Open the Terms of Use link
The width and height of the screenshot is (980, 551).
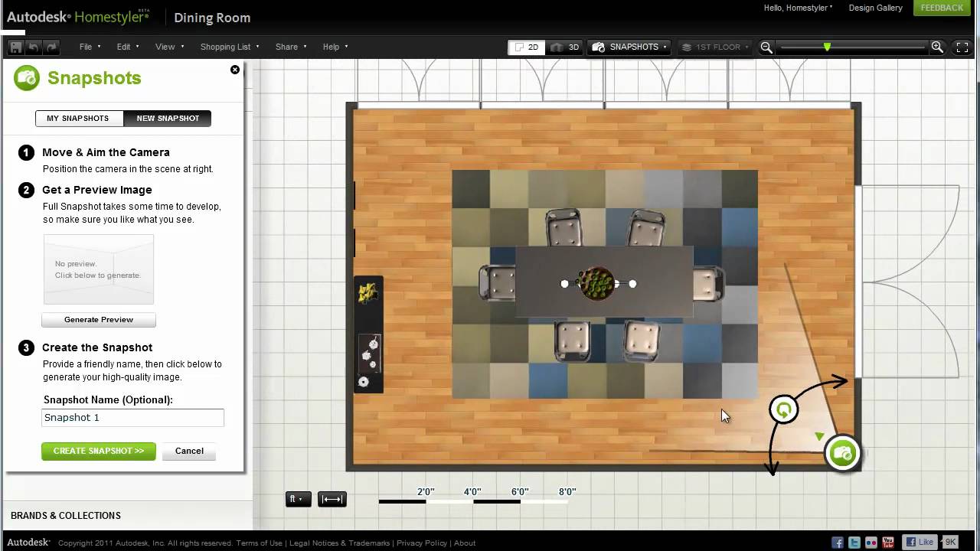click(259, 543)
